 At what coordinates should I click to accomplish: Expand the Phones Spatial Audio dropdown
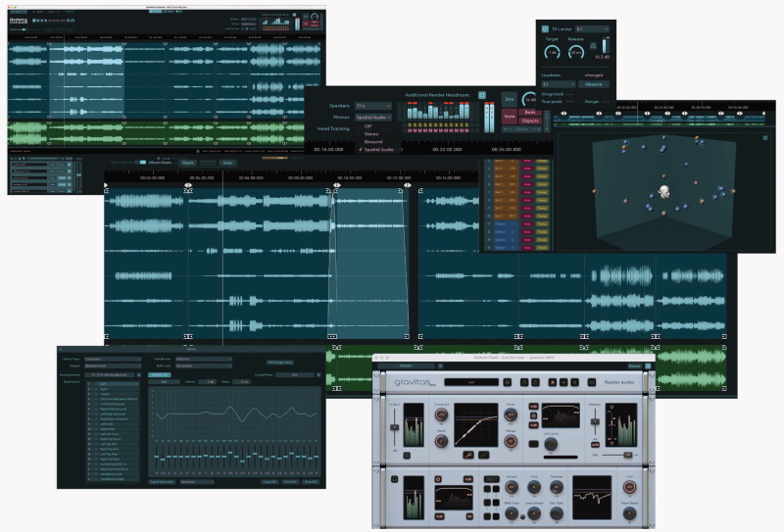(x=373, y=117)
